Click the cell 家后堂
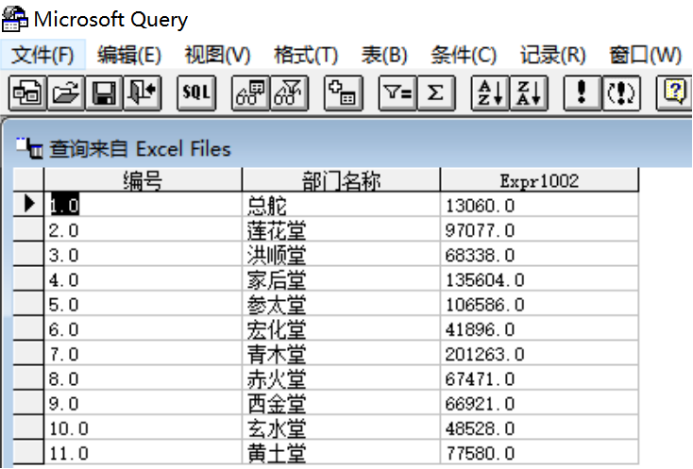 pyautogui.click(x=341, y=279)
